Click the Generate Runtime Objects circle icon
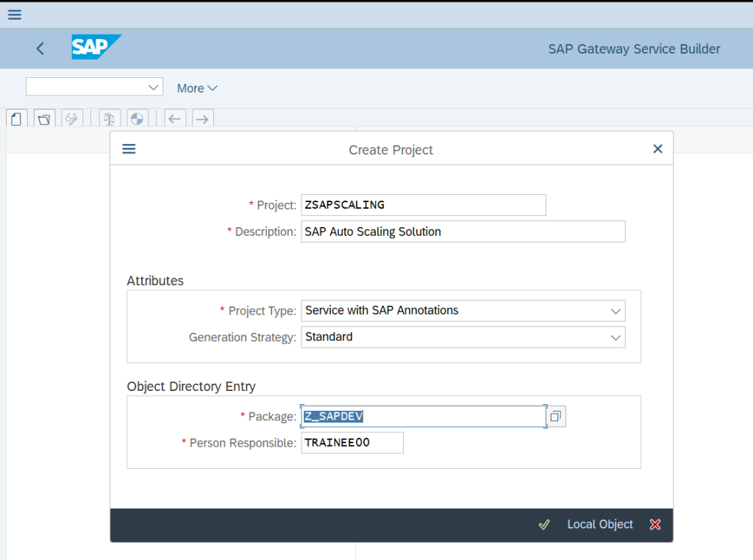This screenshot has height=560, width=753. point(138,118)
